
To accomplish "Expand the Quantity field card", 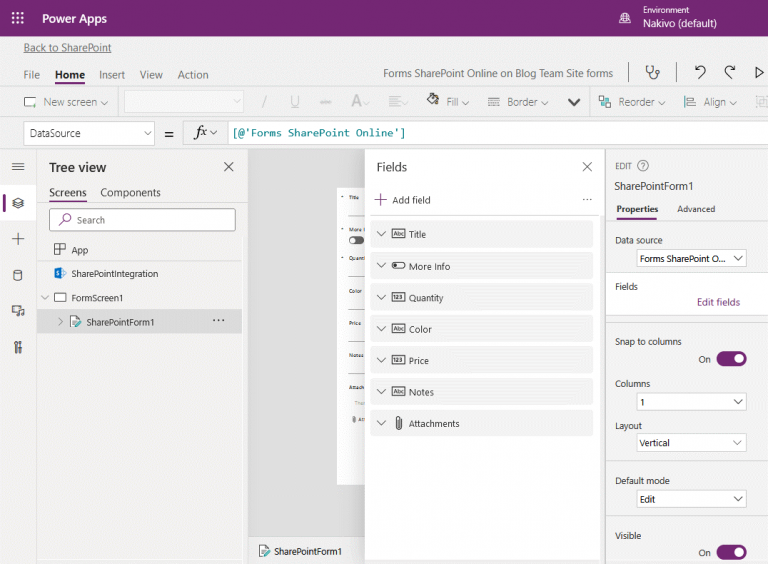I will click(381, 297).
